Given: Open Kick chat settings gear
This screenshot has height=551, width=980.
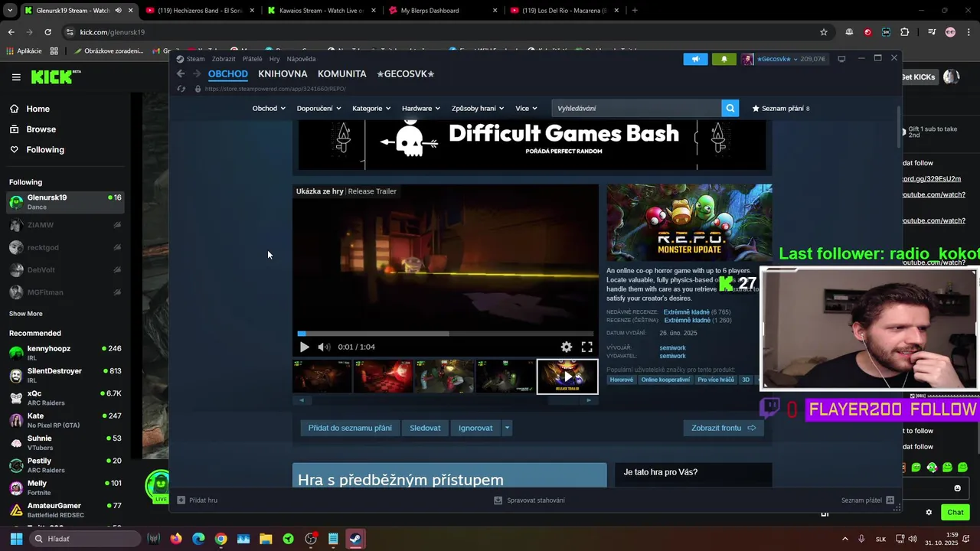Looking at the screenshot, I should (x=929, y=512).
